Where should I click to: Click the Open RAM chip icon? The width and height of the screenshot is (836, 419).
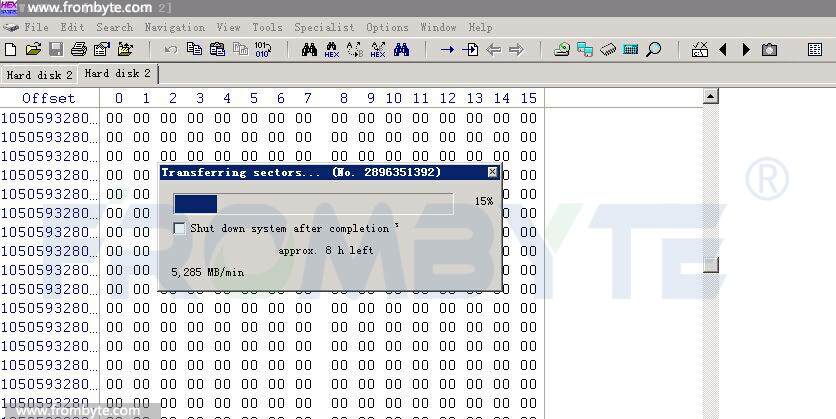(608, 50)
